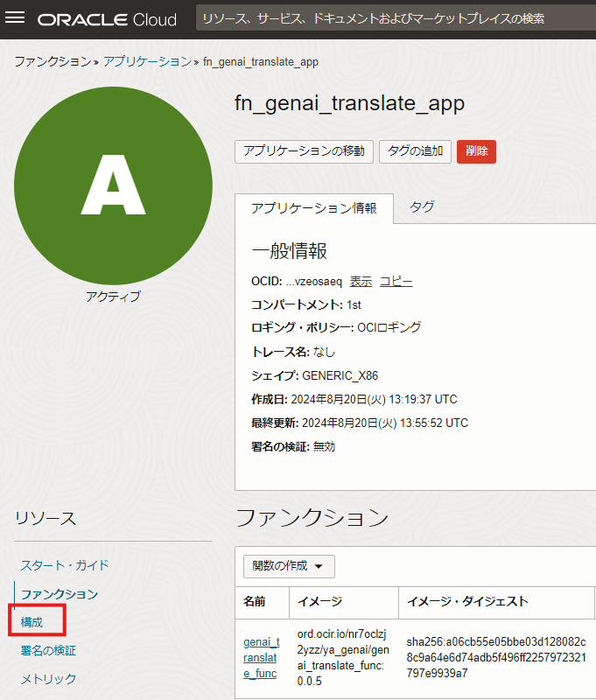Go to ファンクション in the breadcrumb
The width and height of the screenshot is (596, 700).
pos(53,61)
